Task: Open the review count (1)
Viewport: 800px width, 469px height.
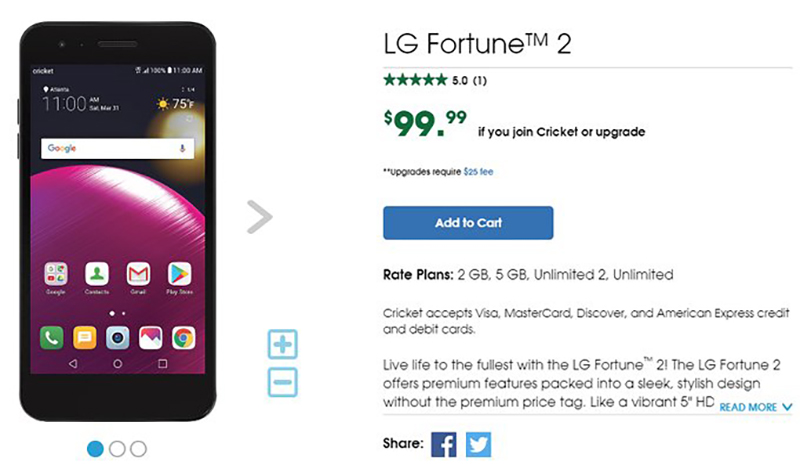Action: pos(480,80)
